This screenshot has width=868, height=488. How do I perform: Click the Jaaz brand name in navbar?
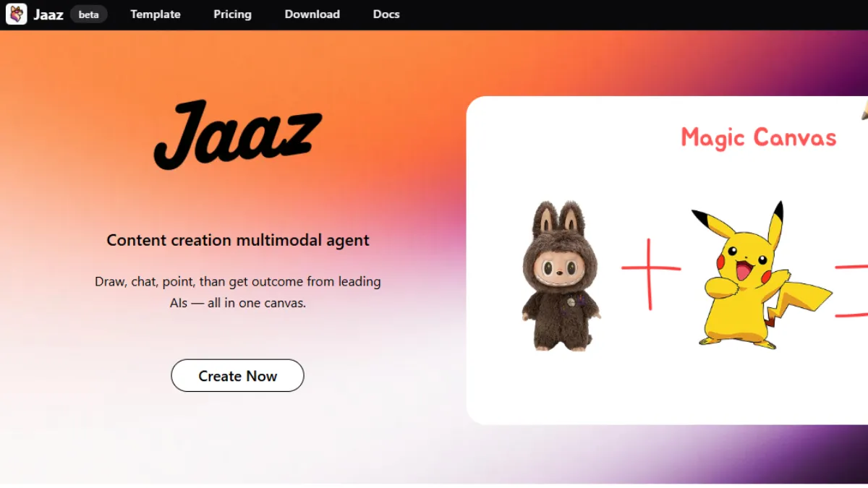[x=48, y=14]
